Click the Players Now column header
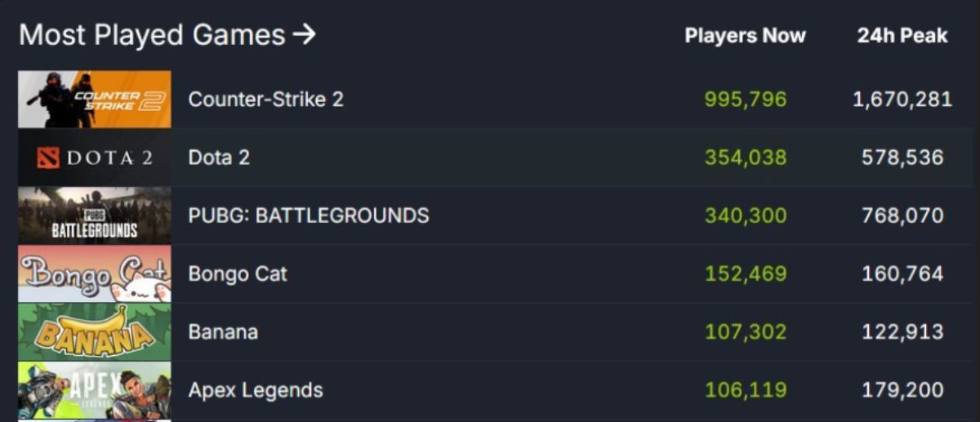Viewport: 980px width, 422px height. click(x=745, y=36)
